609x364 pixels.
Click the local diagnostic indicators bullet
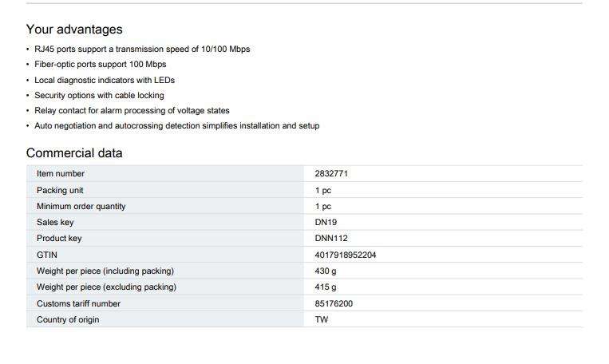[x=105, y=80]
